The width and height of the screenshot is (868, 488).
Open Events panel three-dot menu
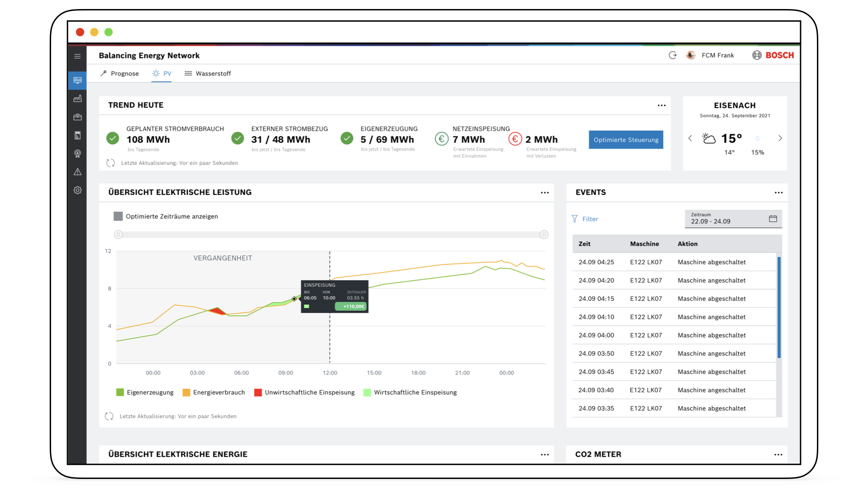pos(778,192)
